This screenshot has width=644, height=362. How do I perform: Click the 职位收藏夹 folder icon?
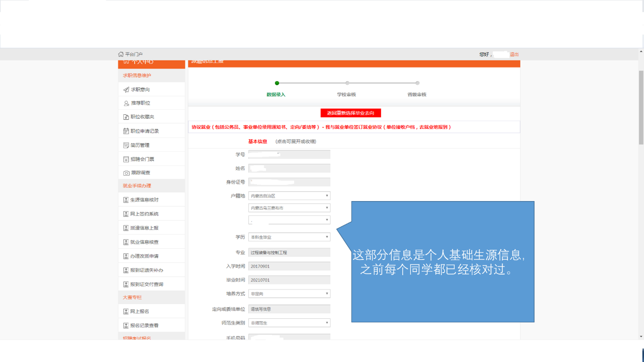(126, 117)
